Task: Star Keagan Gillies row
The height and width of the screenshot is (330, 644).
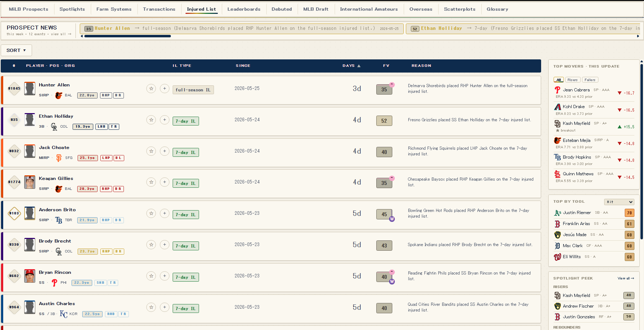Action: pos(151,182)
